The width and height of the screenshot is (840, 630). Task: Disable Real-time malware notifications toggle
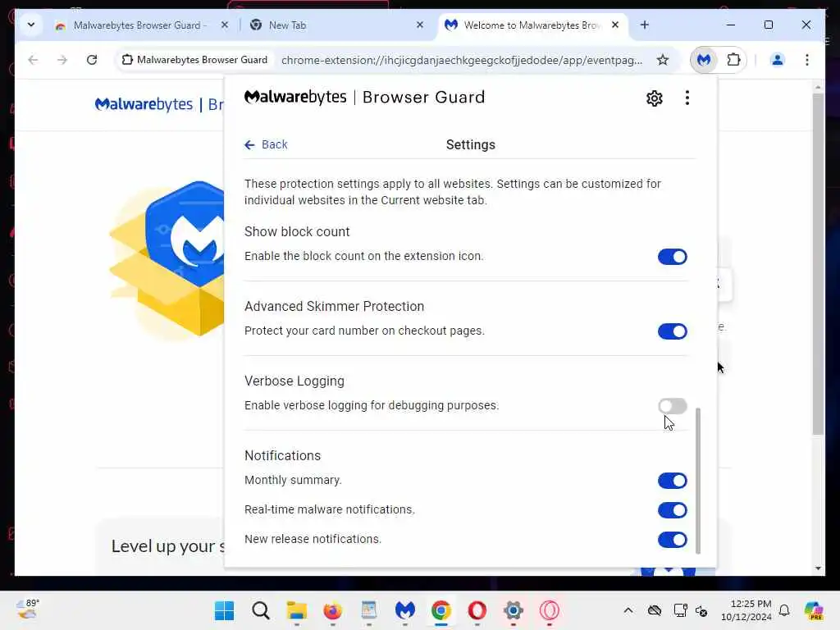673,510
